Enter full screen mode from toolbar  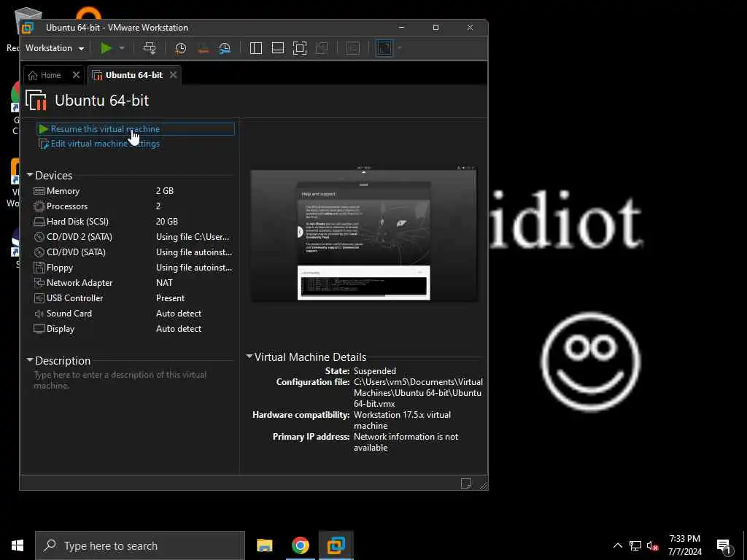pyautogui.click(x=300, y=48)
